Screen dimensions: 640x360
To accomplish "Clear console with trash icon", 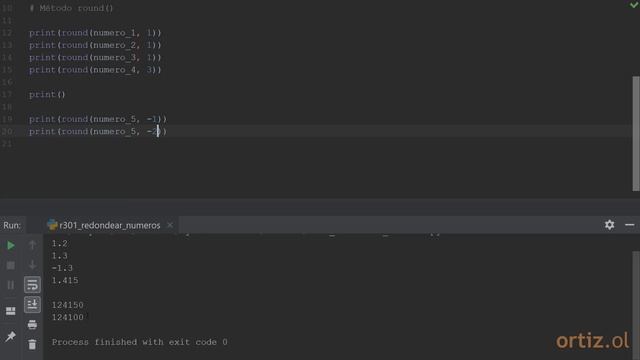I will [x=32, y=344].
